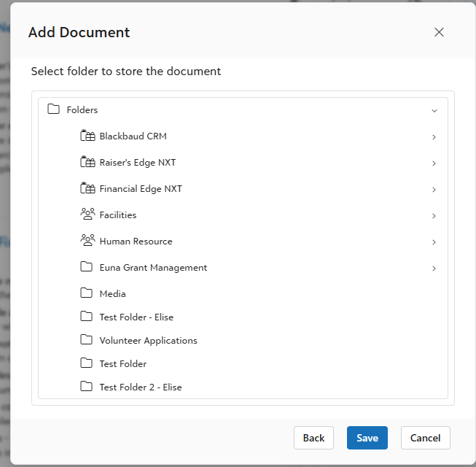Click the Financial Edge NXT folder icon

[x=87, y=188]
